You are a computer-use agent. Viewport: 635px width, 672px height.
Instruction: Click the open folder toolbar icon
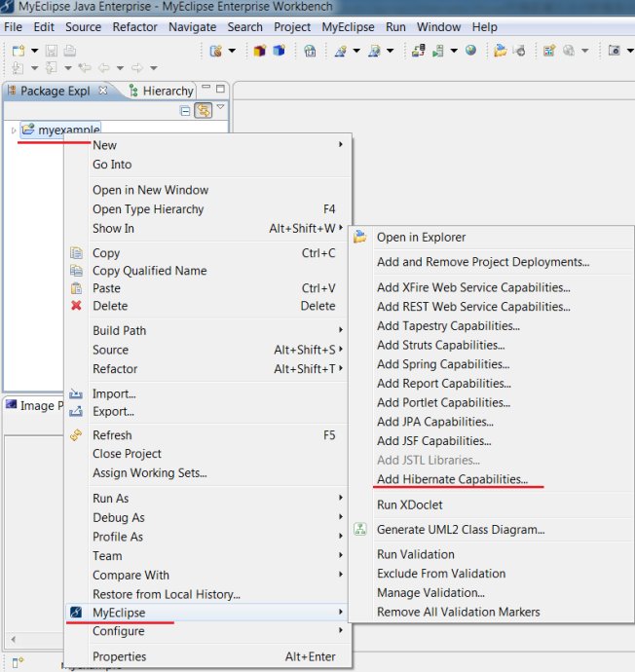click(500, 51)
